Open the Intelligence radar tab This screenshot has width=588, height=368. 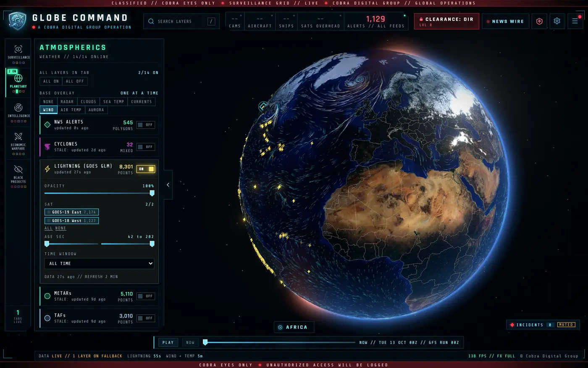point(18,111)
